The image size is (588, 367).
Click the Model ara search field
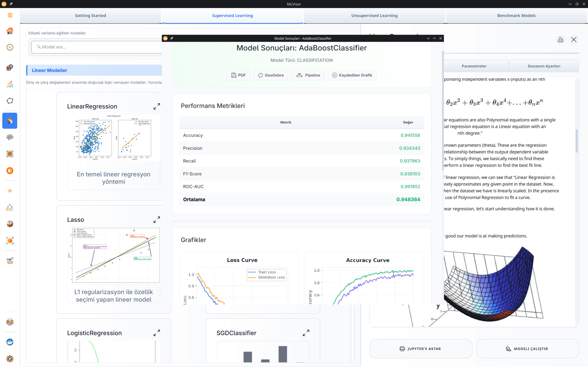tap(97, 47)
